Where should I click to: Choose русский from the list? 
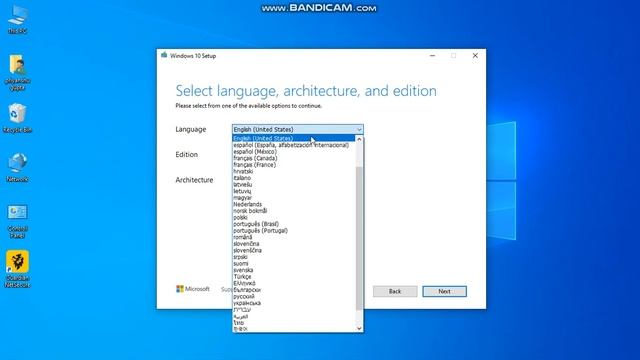[294, 296]
